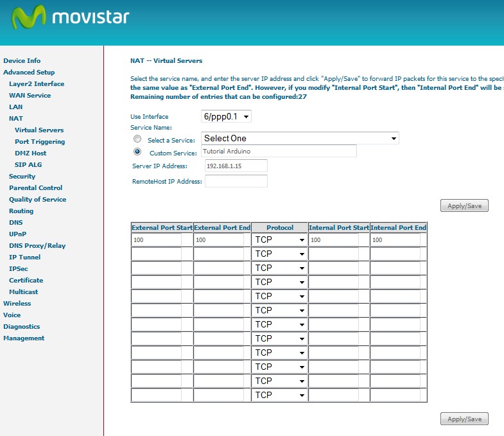The image size is (504, 436).
Task: Click the top Apply/Save button
Action: click(x=464, y=206)
